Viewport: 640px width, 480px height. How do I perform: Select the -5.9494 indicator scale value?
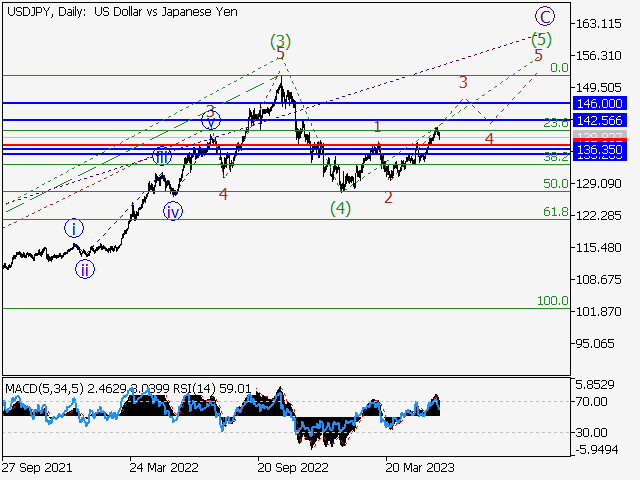click(x=597, y=450)
